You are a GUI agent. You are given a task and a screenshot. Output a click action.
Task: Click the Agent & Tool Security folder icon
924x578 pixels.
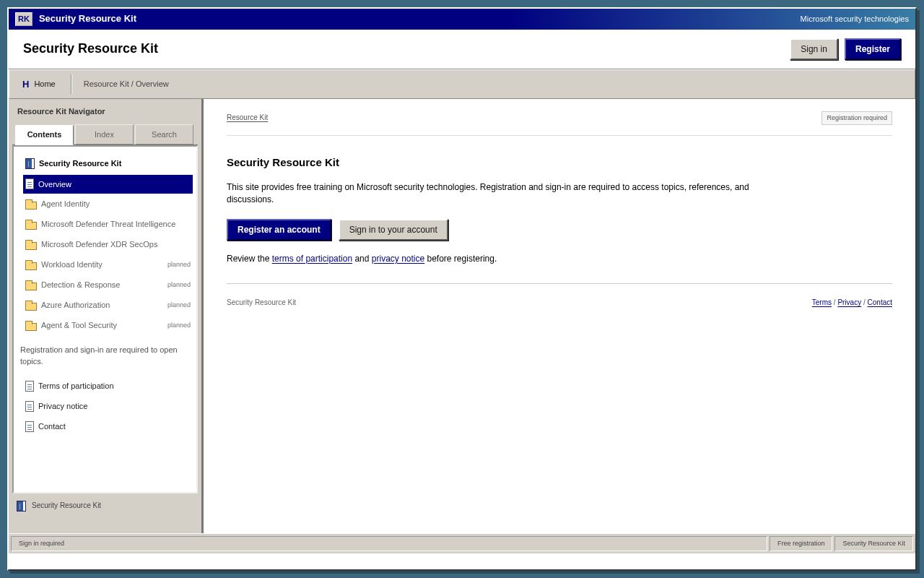click(x=31, y=326)
